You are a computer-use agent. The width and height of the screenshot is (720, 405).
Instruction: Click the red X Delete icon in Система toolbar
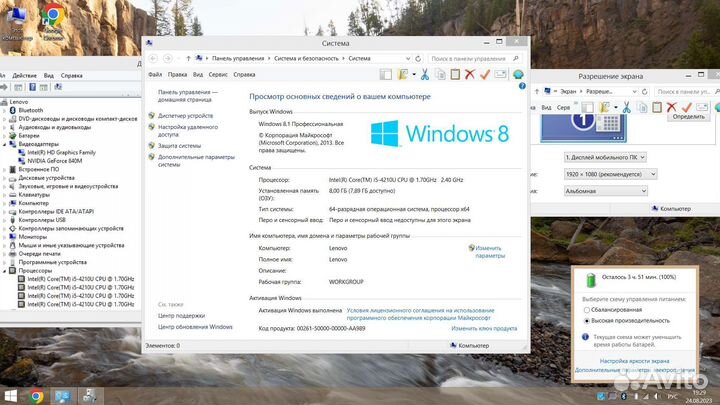point(470,74)
